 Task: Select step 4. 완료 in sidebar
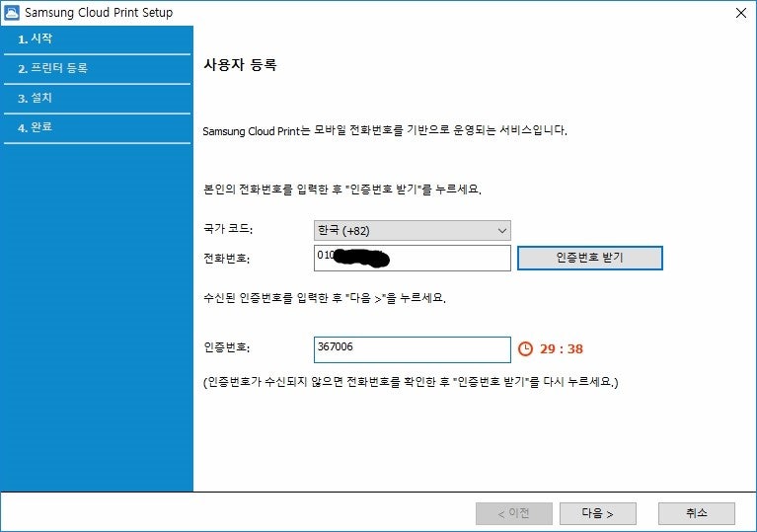pyautogui.click(x=97, y=128)
